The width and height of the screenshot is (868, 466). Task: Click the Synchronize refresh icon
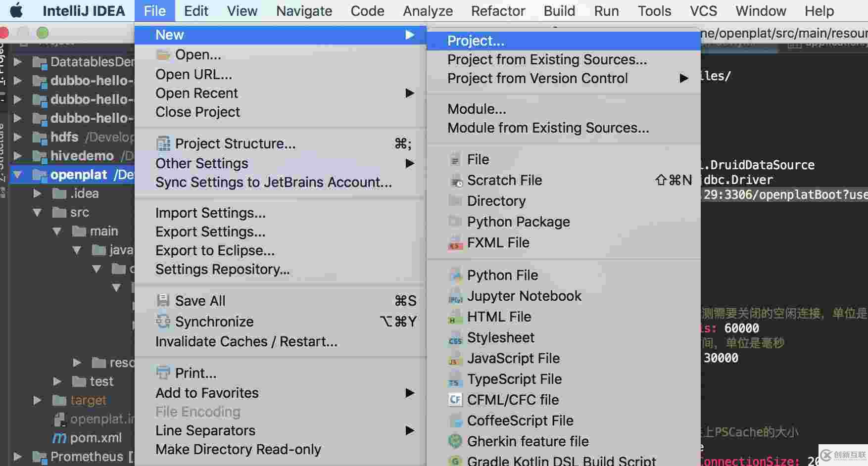(163, 322)
